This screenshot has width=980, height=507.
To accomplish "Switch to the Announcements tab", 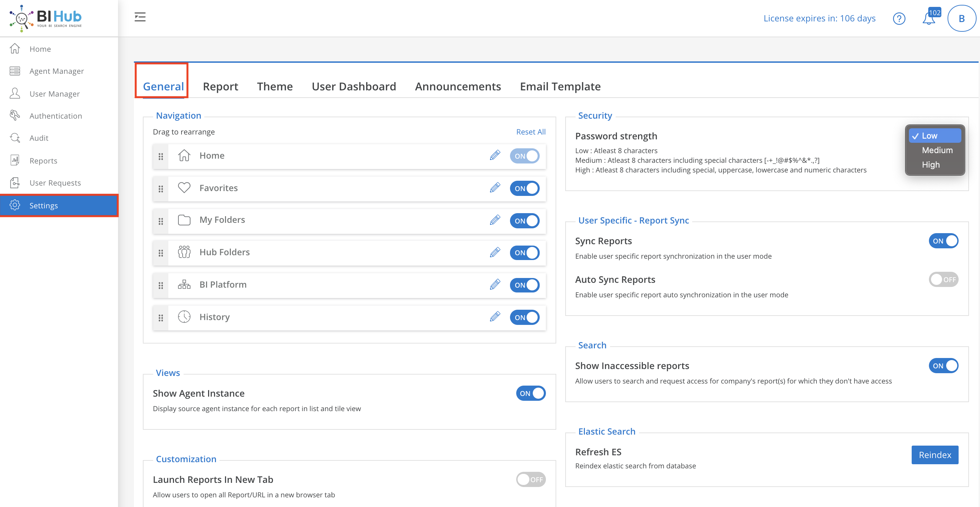I will point(458,86).
